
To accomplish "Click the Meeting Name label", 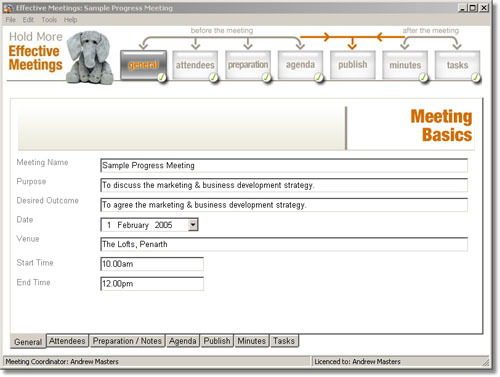I will pos(42,162).
